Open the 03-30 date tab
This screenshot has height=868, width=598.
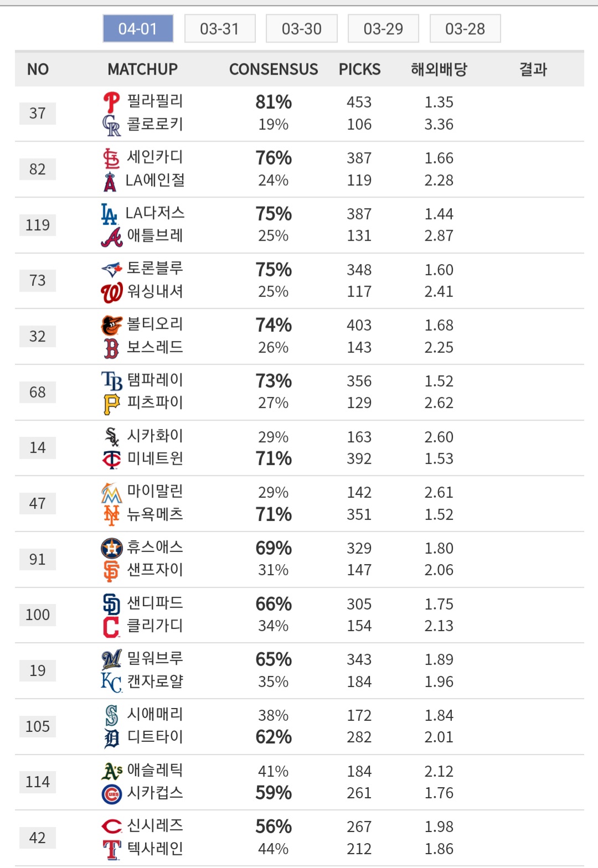[302, 29]
